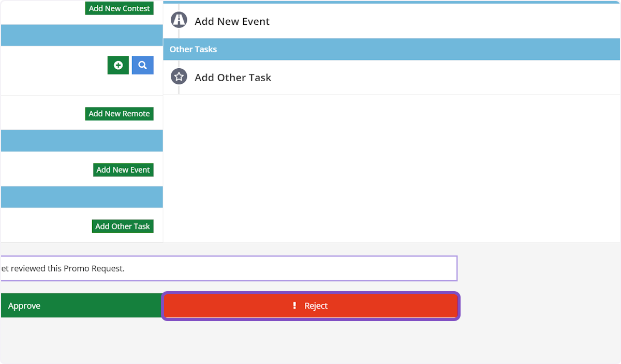Click the blue header bar above plus and search buttons
The height and width of the screenshot is (364, 621).
(x=82, y=35)
